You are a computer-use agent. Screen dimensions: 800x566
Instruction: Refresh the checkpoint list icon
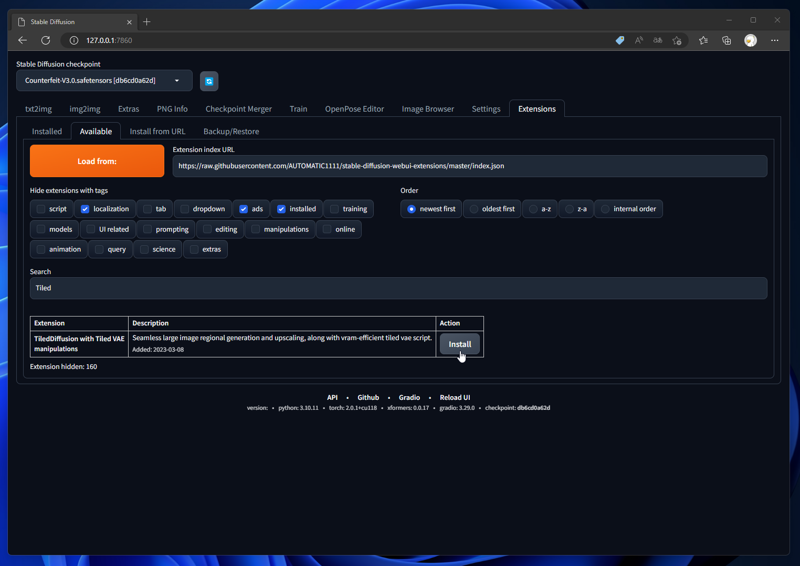209,81
